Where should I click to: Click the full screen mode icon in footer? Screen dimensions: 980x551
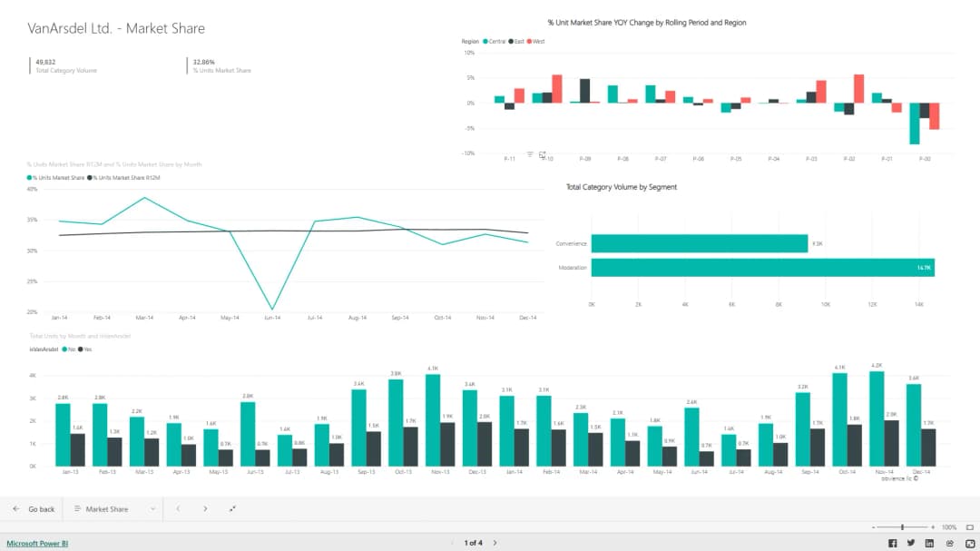[x=970, y=543]
